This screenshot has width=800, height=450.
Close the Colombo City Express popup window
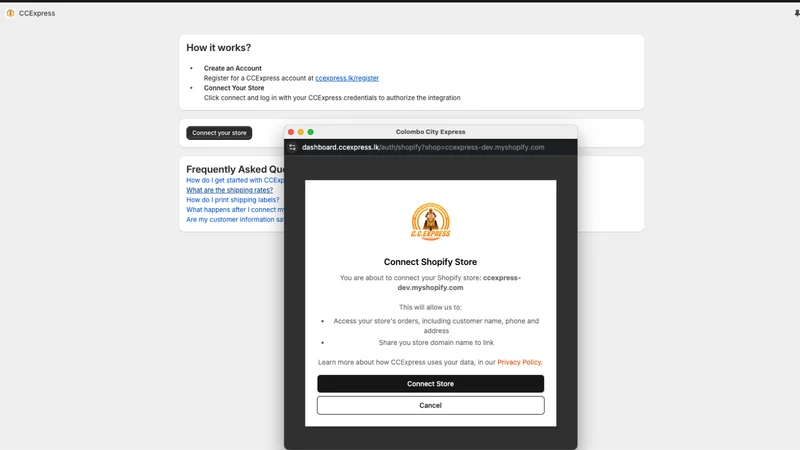[x=291, y=132]
